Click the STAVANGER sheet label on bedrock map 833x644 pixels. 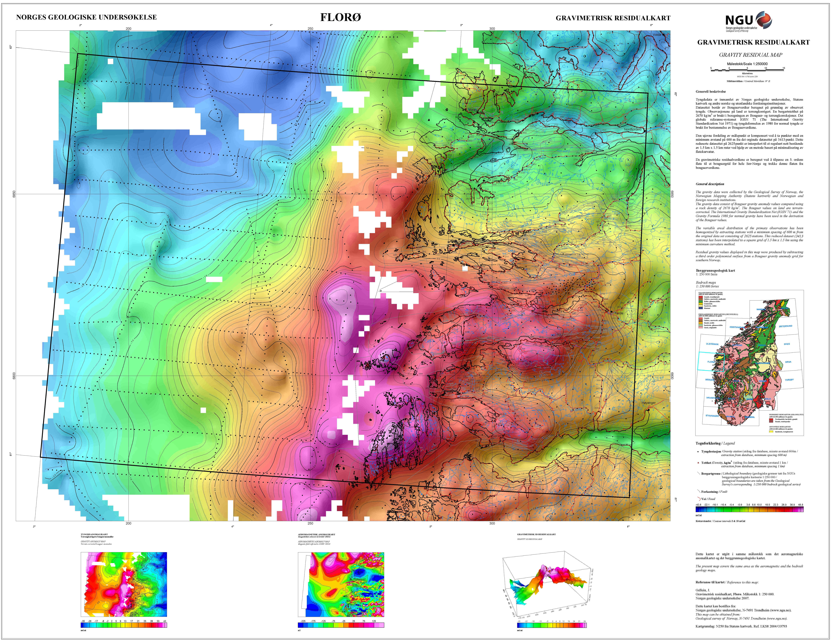tap(712, 416)
